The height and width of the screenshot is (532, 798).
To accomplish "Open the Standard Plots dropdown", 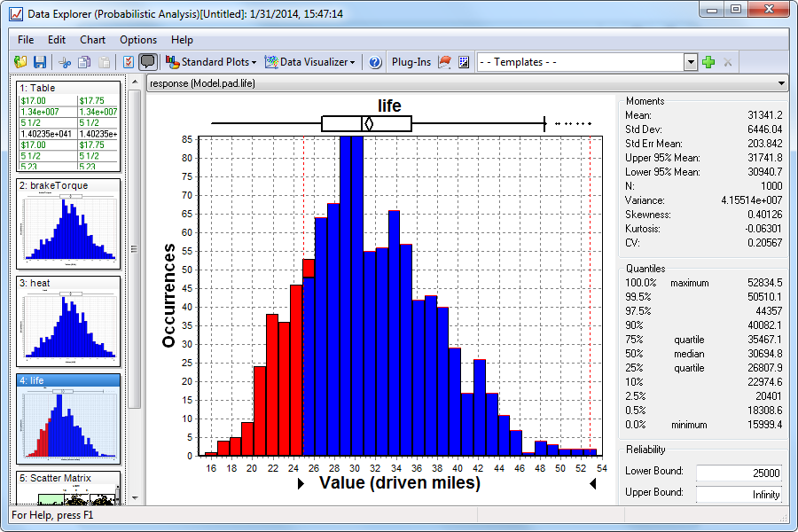I will coord(212,62).
